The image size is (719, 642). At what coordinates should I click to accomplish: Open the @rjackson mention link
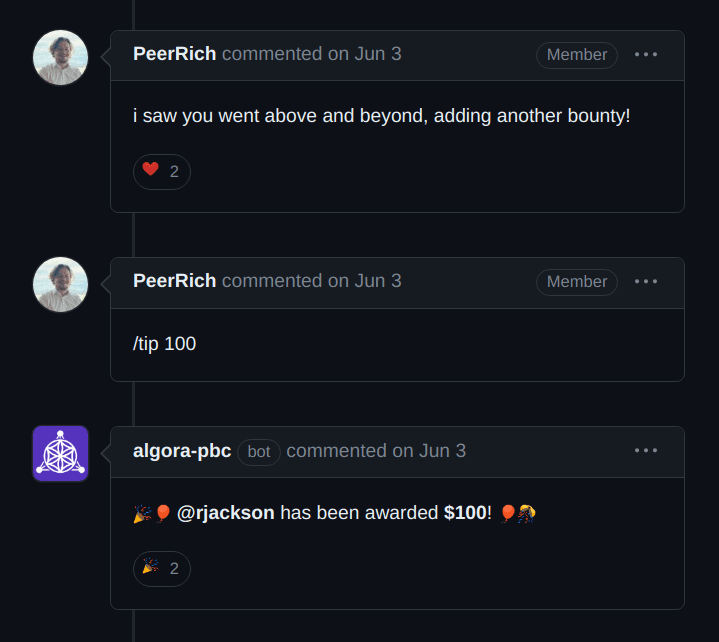225,513
